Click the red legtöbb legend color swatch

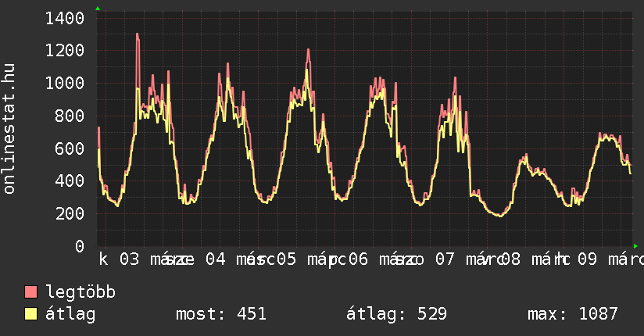coord(31,293)
